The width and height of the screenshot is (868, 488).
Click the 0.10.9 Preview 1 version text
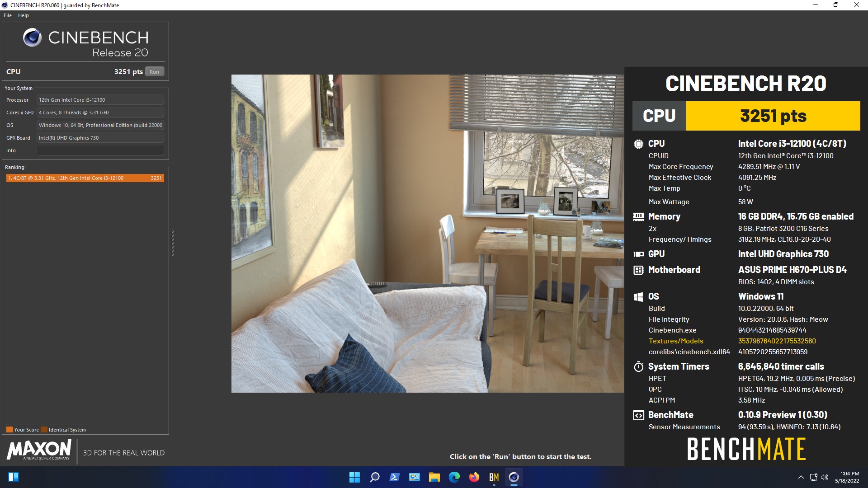click(783, 415)
